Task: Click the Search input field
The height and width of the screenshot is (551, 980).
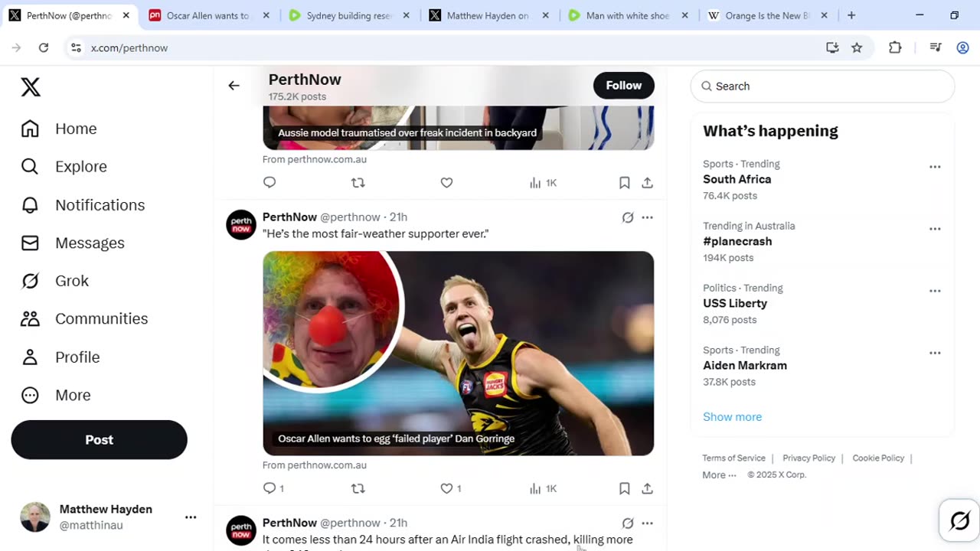Action: point(822,86)
